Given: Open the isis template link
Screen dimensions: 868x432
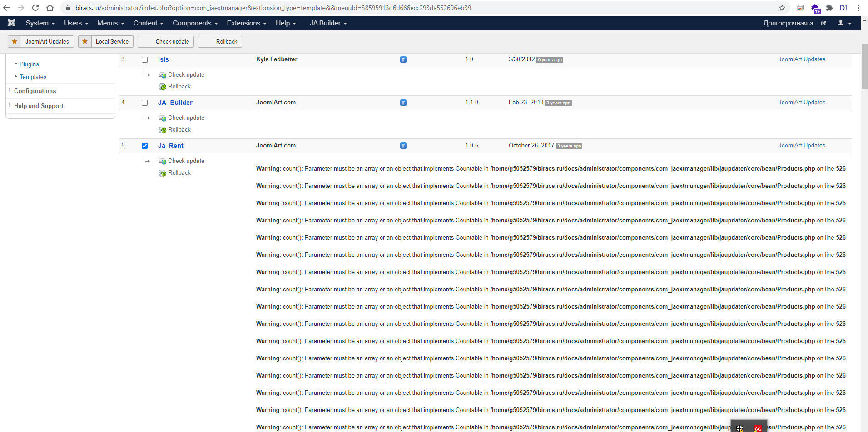Looking at the screenshot, I should pos(164,59).
